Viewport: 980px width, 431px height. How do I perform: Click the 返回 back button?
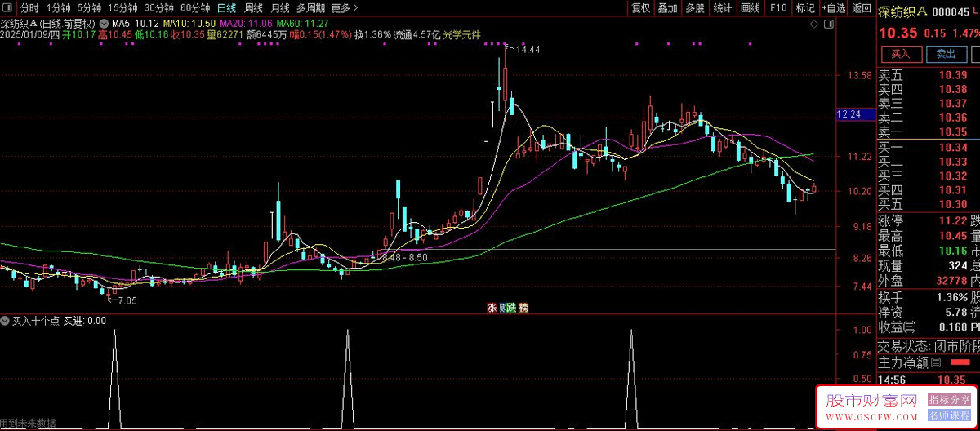coord(861,8)
